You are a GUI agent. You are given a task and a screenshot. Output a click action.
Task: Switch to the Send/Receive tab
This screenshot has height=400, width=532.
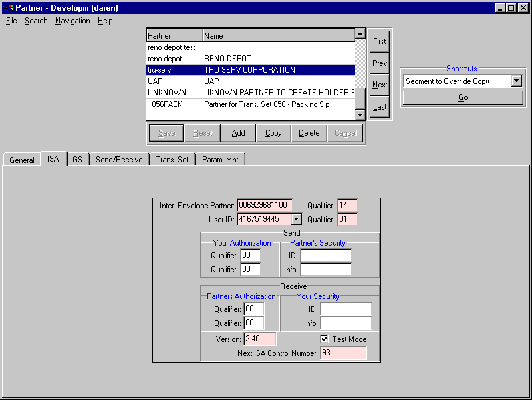tap(119, 160)
